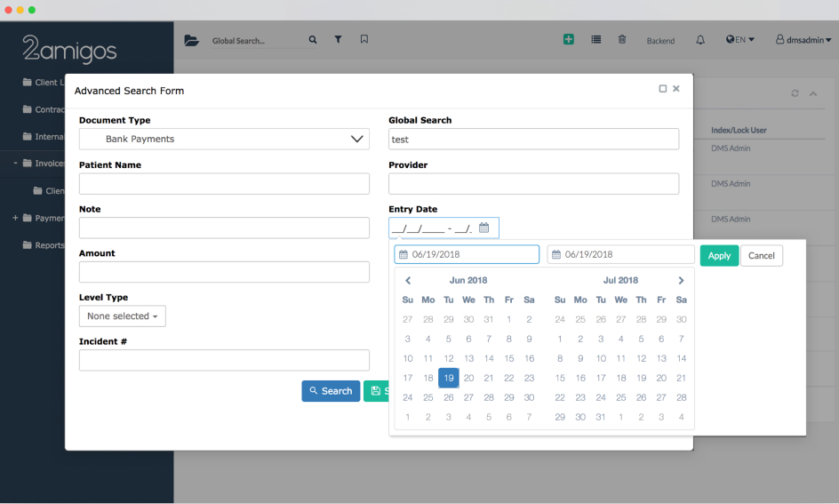Select June 25 in the calendar
The height and width of the screenshot is (504, 839).
click(x=428, y=397)
